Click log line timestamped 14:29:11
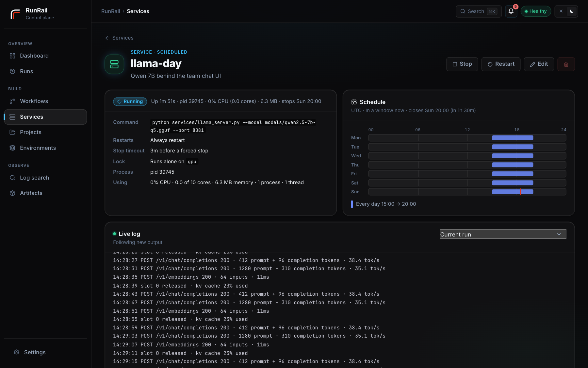Image resolution: width=588 pixels, height=368 pixels. (180, 353)
